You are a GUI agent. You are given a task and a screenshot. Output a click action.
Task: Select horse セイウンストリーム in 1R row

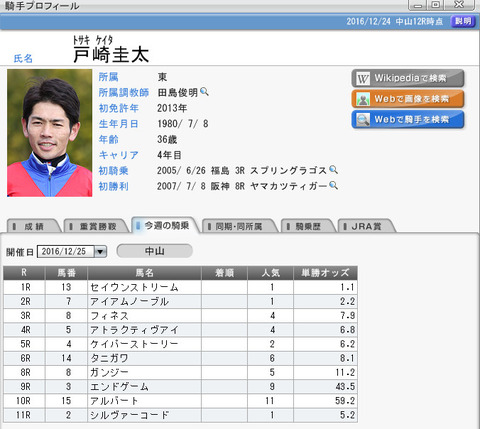tap(134, 287)
